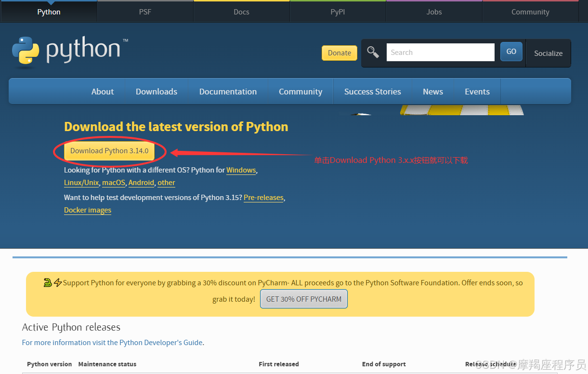Click the 'Maintenance status' column header

107,364
